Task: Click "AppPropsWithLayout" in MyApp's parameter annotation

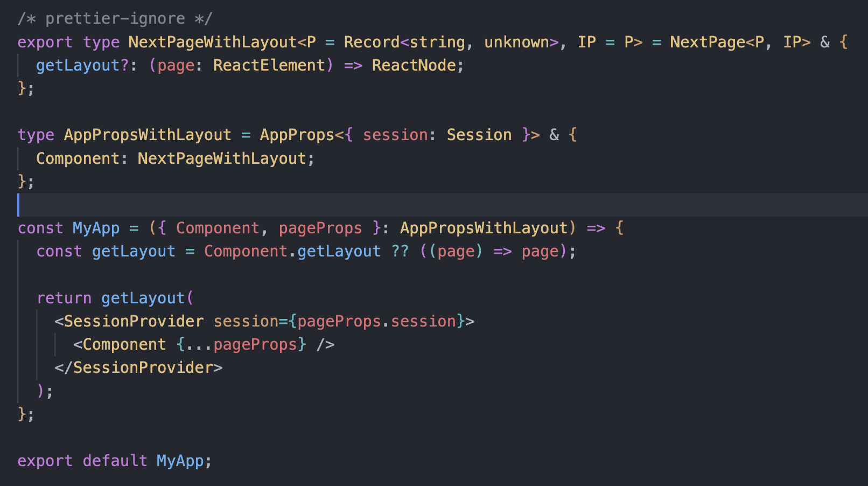Action: pyautogui.click(x=484, y=228)
